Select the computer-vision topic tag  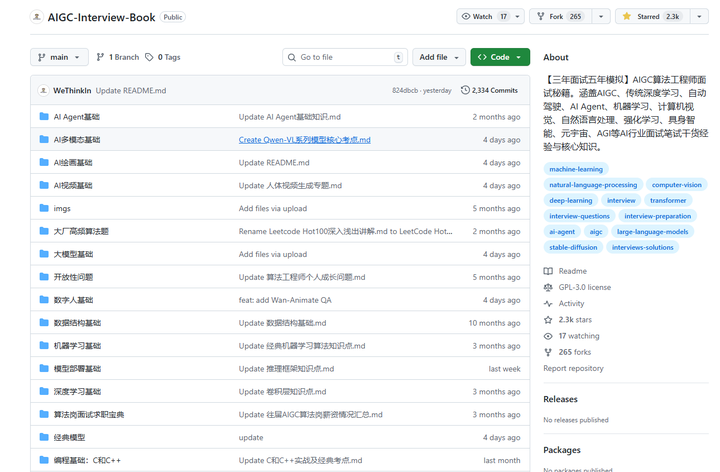(676, 185)
